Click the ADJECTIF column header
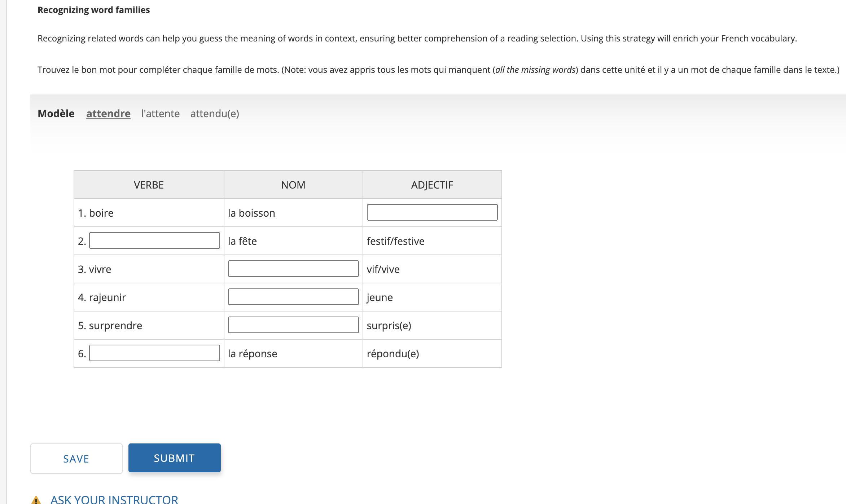 432,185
